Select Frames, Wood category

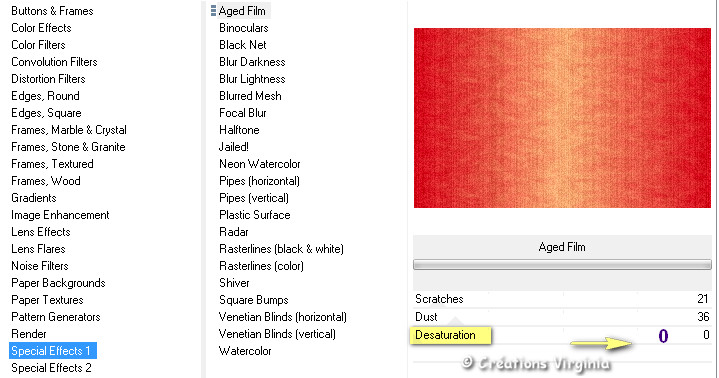pos(46,181)
